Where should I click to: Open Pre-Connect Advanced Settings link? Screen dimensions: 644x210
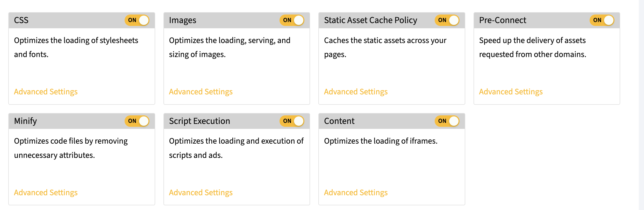click(511, 92)
